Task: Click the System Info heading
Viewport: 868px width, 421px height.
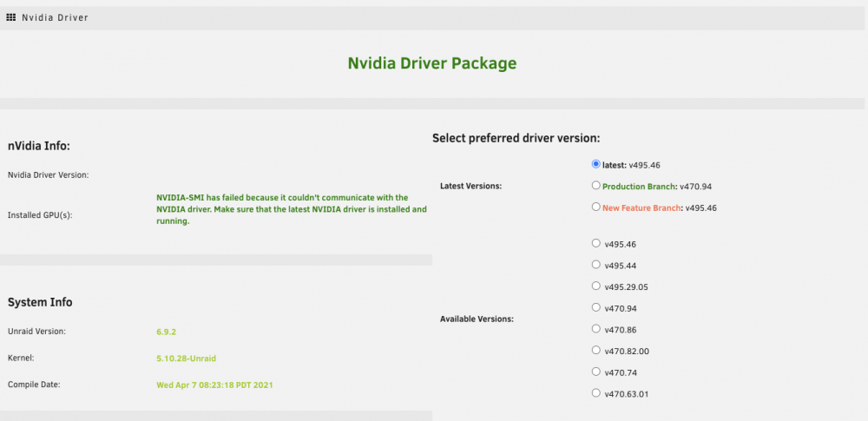Action: click(x=40, y=302)
